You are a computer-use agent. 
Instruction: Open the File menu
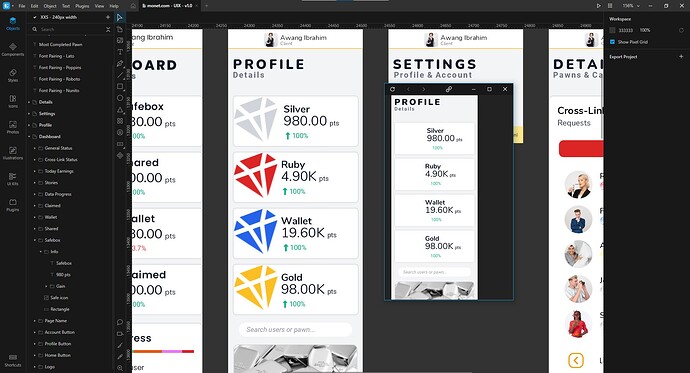22,6
